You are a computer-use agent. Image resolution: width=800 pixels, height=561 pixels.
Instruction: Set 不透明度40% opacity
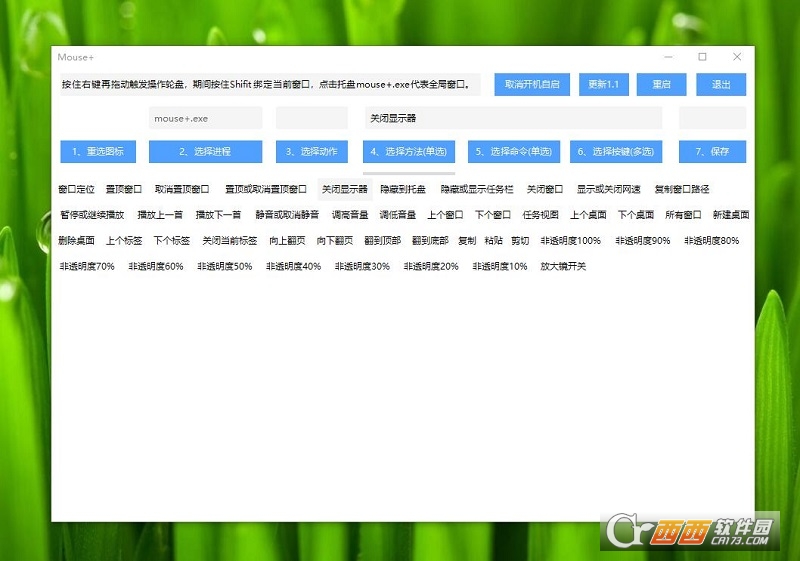tap(293, 266)
